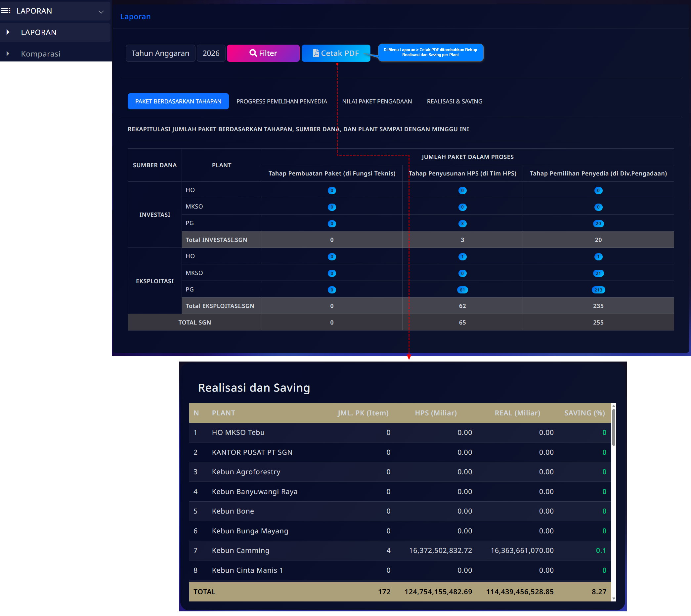Click the Laporan breadcrumb link

click(x=136, y=17)
